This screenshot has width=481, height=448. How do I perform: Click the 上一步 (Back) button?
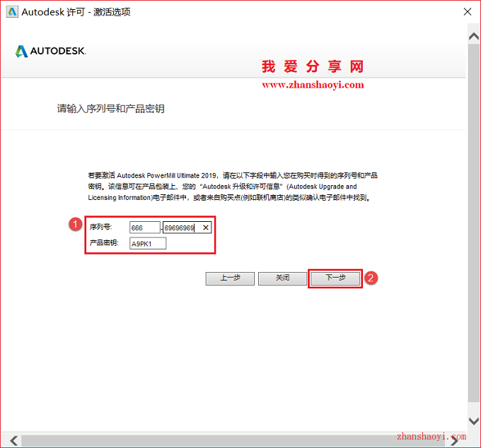[230, 278]
